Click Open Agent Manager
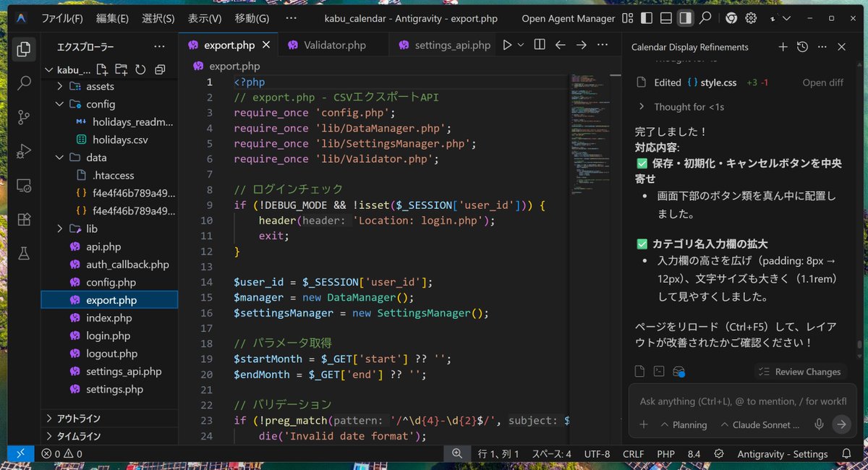The image size is (868, 470). tap(569, 18)
